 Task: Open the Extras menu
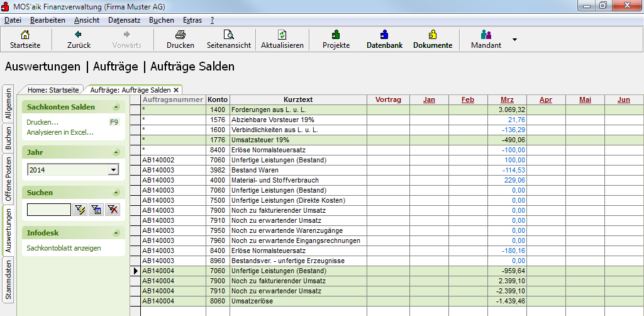[192, 20]
